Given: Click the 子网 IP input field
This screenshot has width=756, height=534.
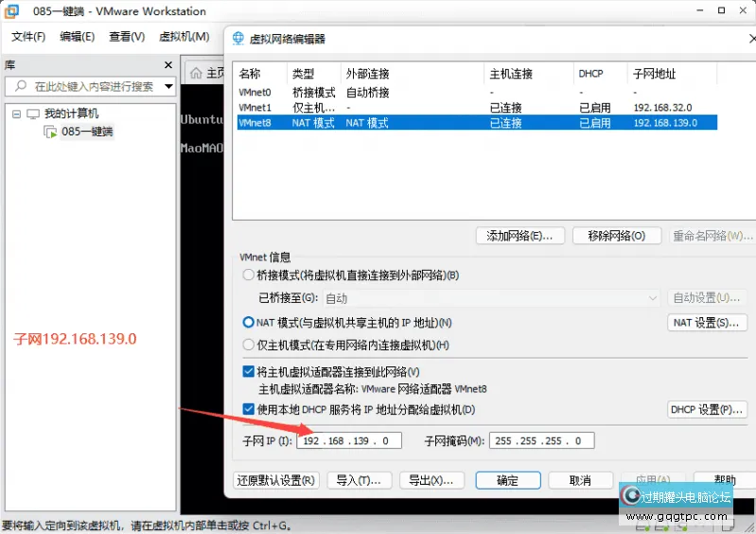Looking at the screenshot, I should tap(349, 440).
